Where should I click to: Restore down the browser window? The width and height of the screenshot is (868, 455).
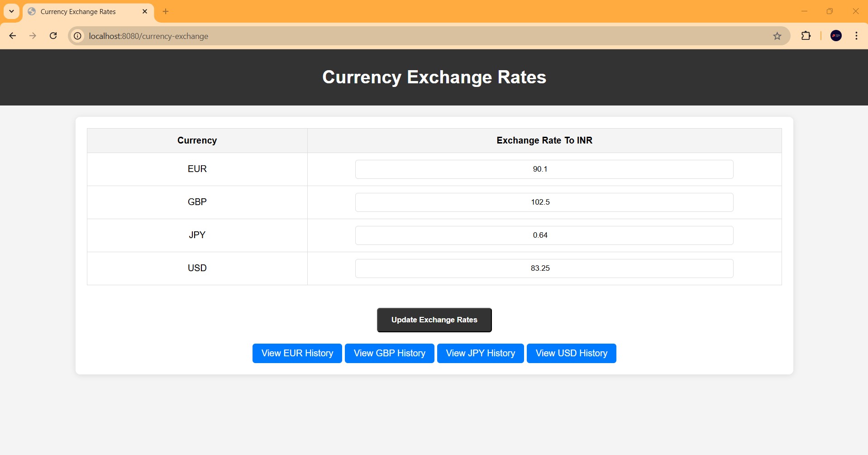(x=830, y=11)
